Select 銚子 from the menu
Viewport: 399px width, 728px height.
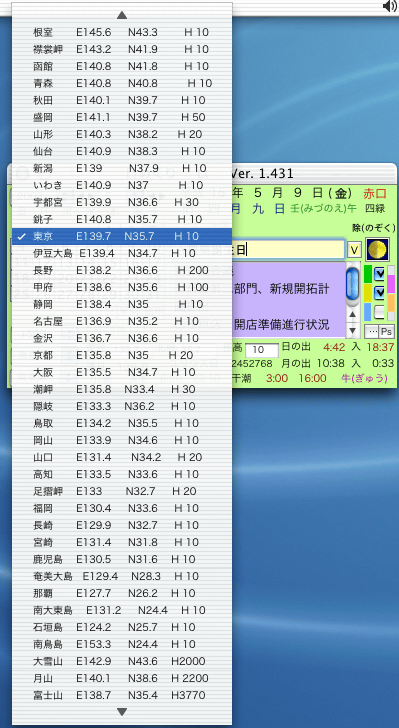coord(122,219)
